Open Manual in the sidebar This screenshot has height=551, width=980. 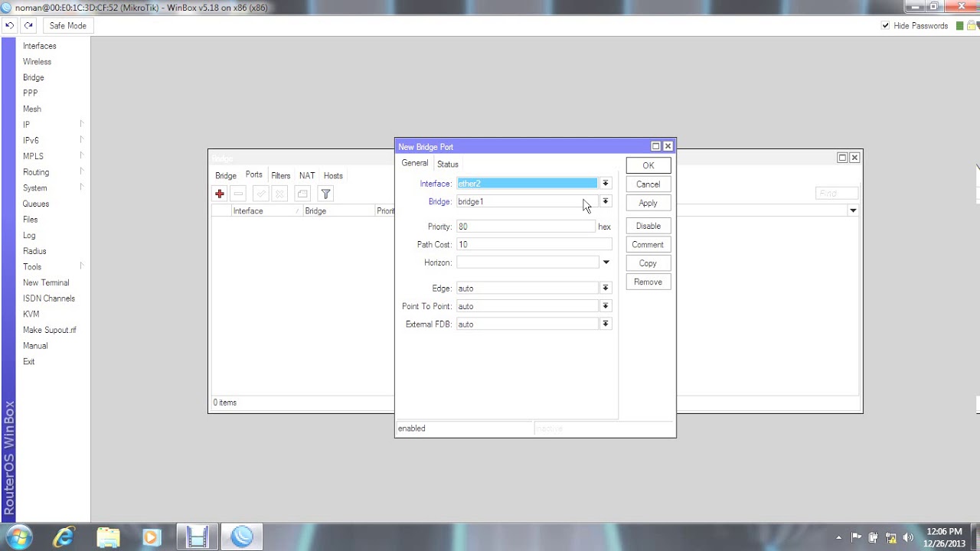pos(35,346)
